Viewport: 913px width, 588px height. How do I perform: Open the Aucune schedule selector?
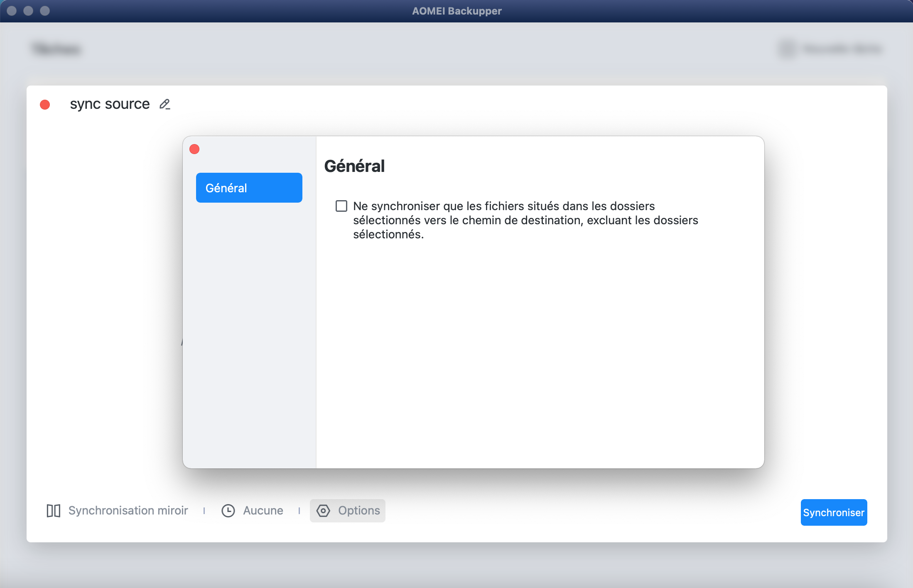(x=263, y=510)
